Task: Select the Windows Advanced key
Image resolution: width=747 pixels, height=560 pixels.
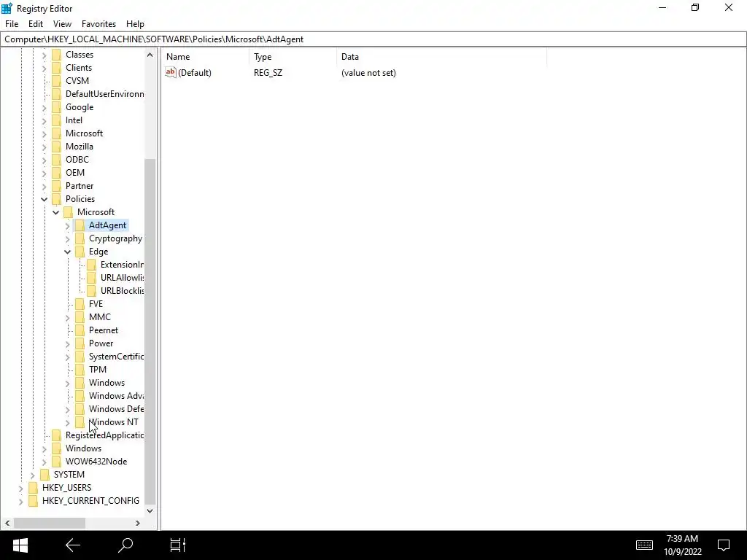Action: (x=116, y=396)
